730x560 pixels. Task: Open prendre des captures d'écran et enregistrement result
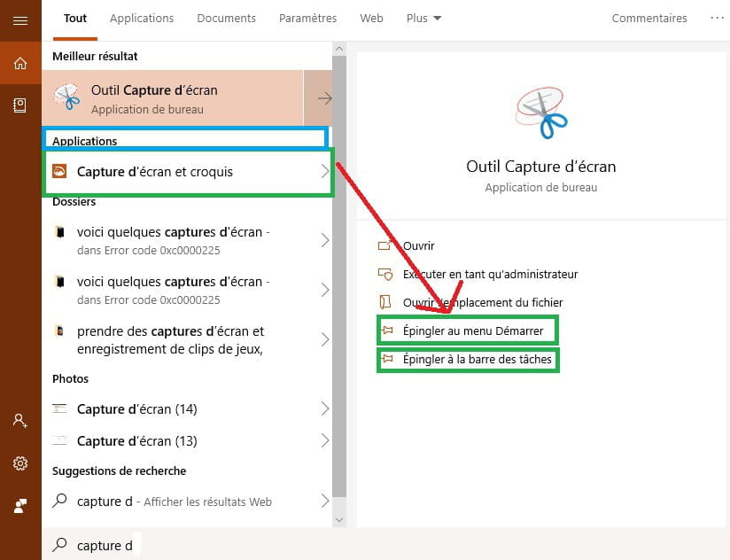pyautogui.click(x=187, y=340)
